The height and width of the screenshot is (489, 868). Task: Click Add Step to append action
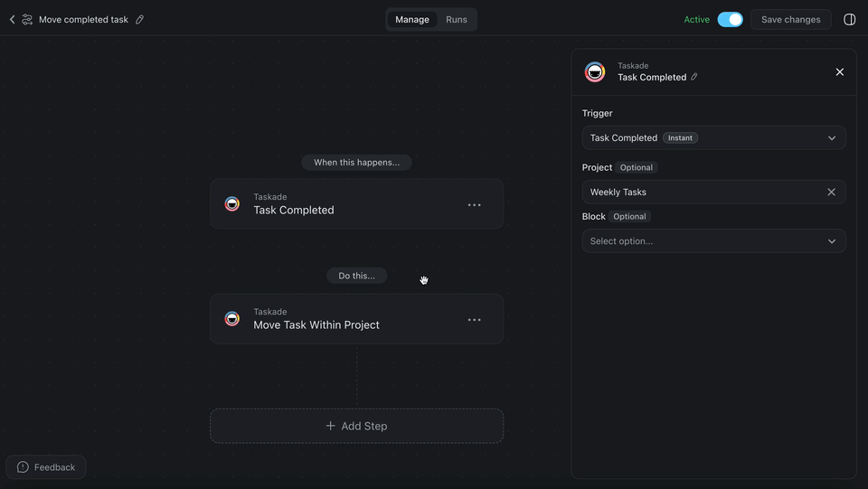pyautogui.click(x=356, y=426)
